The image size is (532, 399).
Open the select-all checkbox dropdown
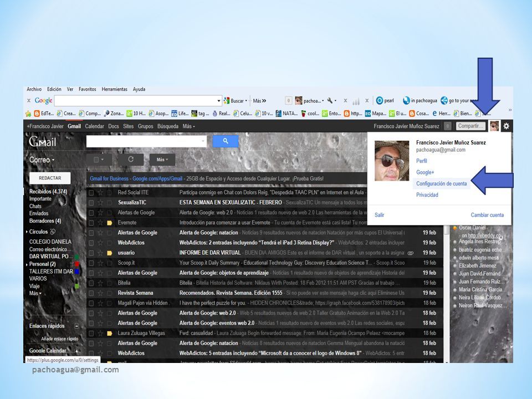tap(99, 160)
